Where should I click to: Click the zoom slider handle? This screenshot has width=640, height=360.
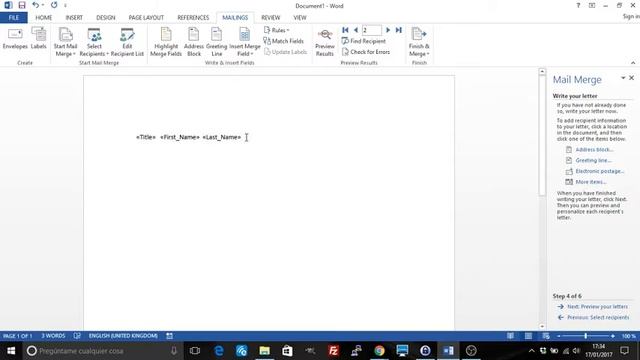(x=586, y=336)
